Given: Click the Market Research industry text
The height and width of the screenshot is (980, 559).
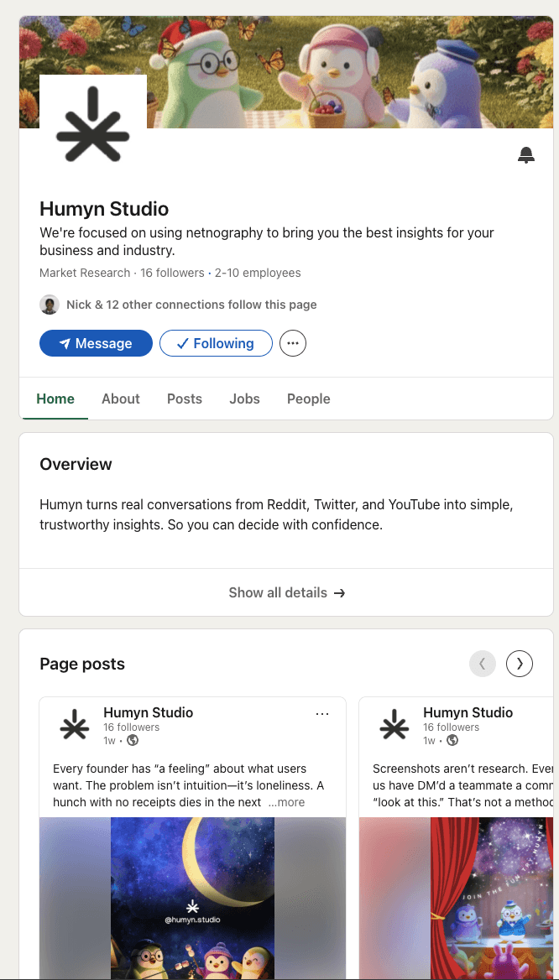Looking at the screenshot, I should click(x=85, y=274).
